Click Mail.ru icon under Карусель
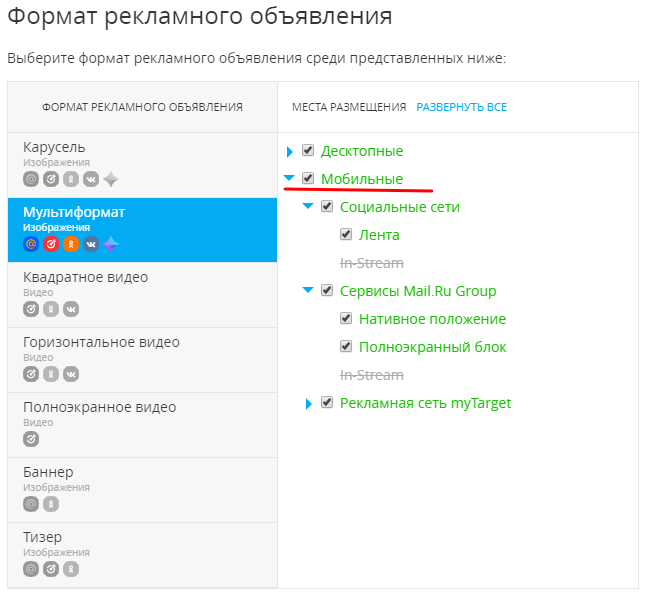 pyautogui.click(x=31, y=179)
